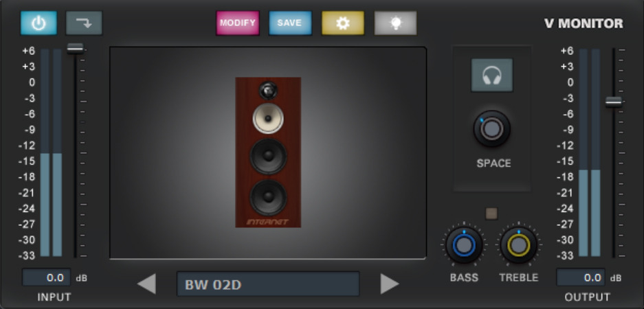Image resolution: width=644 pixels, height=309 pixels.
Task: Click the OUTPUT label
Action: pos(588,297)
